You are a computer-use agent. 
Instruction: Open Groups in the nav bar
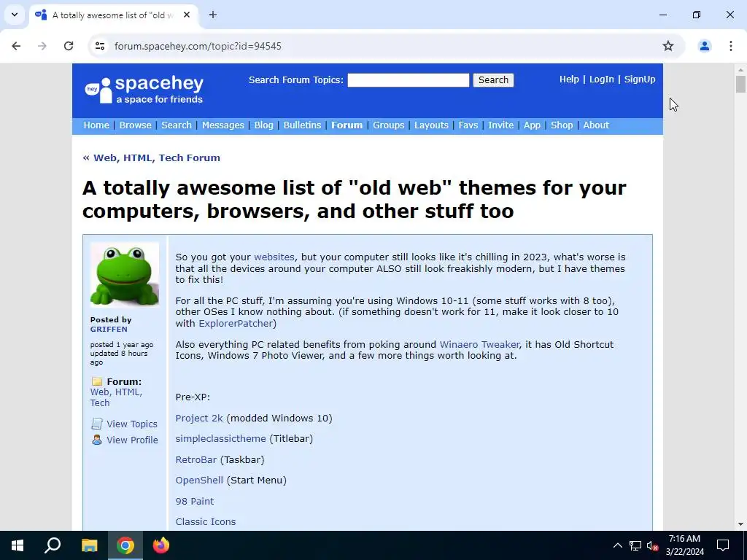[x=388, y=125]
